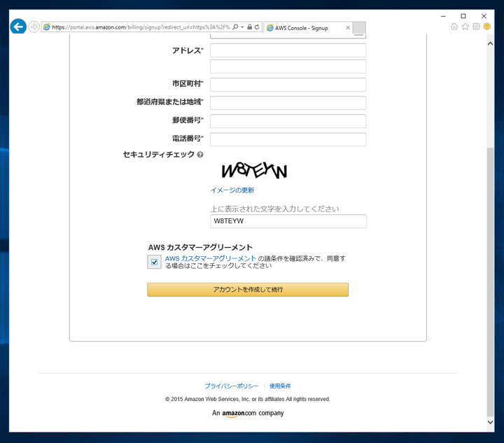Click the 電話番号 input field
Image resolution: width=504 pixels, height=443 pixels.
(288, 139)
